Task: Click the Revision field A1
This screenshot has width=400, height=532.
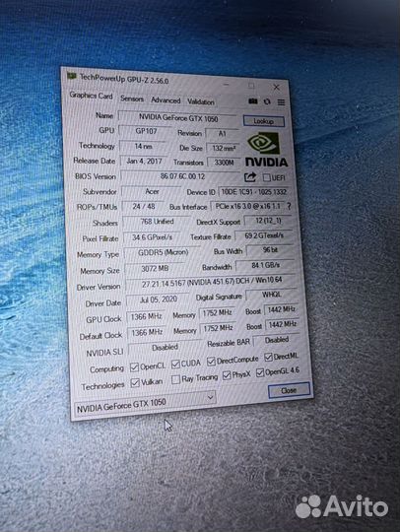Action: [x=223, y=134]
